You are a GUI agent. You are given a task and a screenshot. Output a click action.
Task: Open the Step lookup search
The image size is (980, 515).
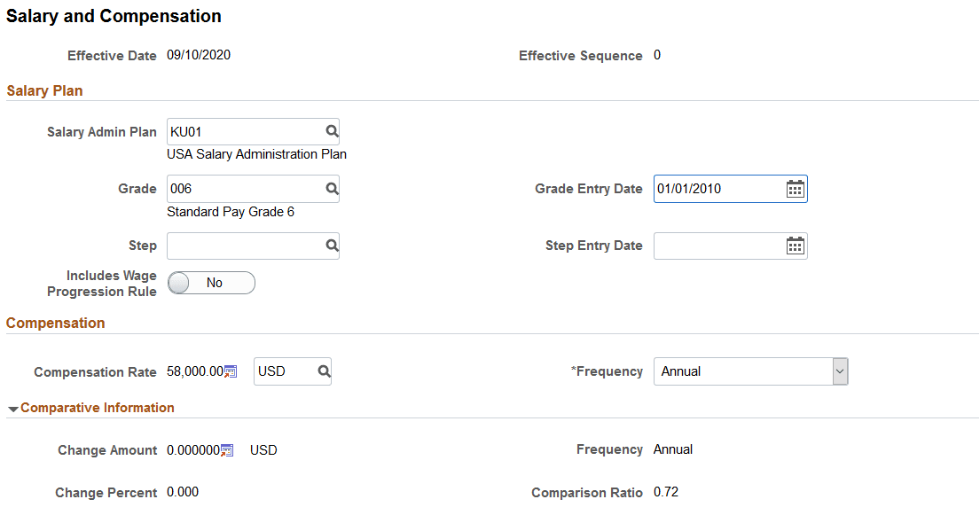pos(330,246)
